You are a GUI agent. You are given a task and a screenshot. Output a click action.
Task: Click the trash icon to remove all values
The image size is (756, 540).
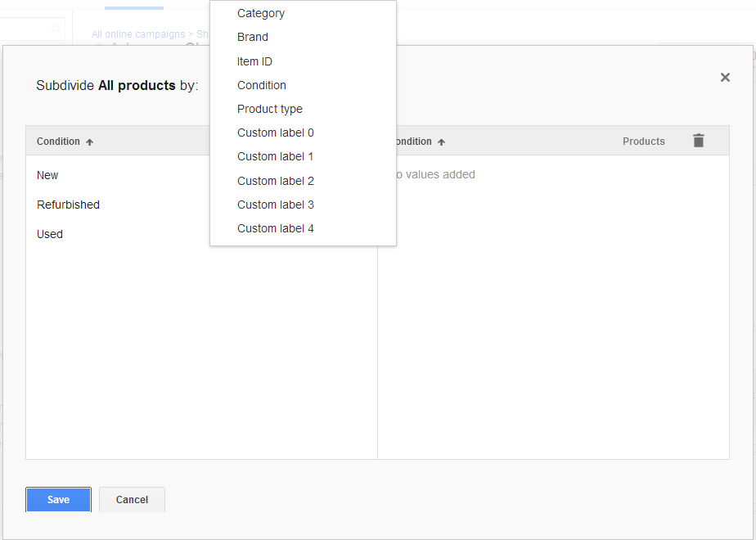[x=699, y=140]
